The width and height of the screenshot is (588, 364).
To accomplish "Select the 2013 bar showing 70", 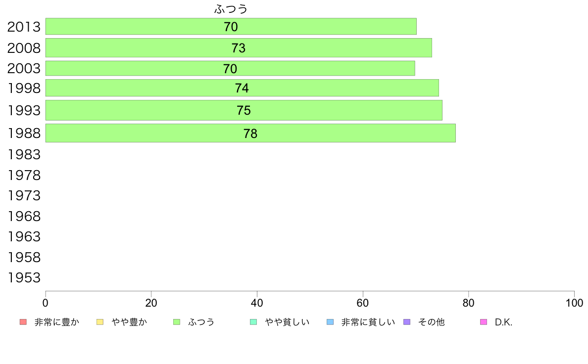I will coord(231,26).
